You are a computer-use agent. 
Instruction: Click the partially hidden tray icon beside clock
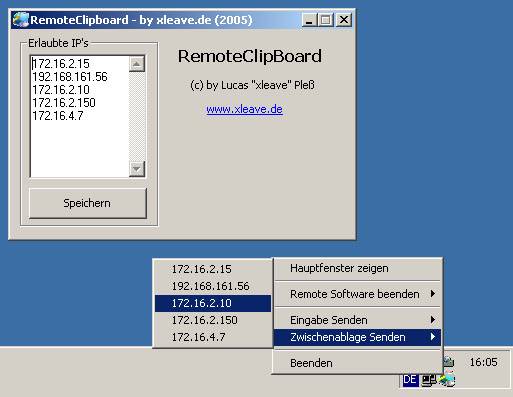[449, 361]
